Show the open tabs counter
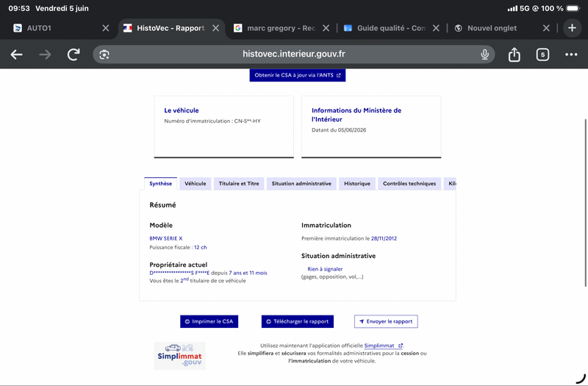This screenshot has width=588, height=386. [542, 54]
